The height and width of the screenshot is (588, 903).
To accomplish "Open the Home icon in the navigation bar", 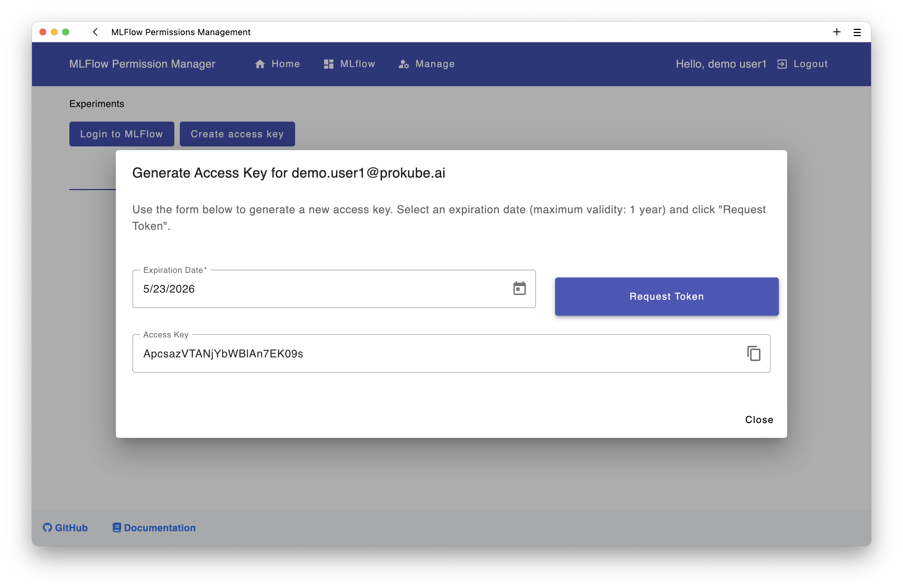I will [260, 64].
